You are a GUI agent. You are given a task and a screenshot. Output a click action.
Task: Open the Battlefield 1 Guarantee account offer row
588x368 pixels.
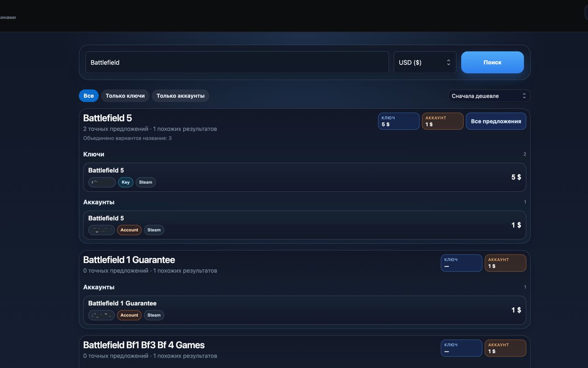[x=304, y=310]
